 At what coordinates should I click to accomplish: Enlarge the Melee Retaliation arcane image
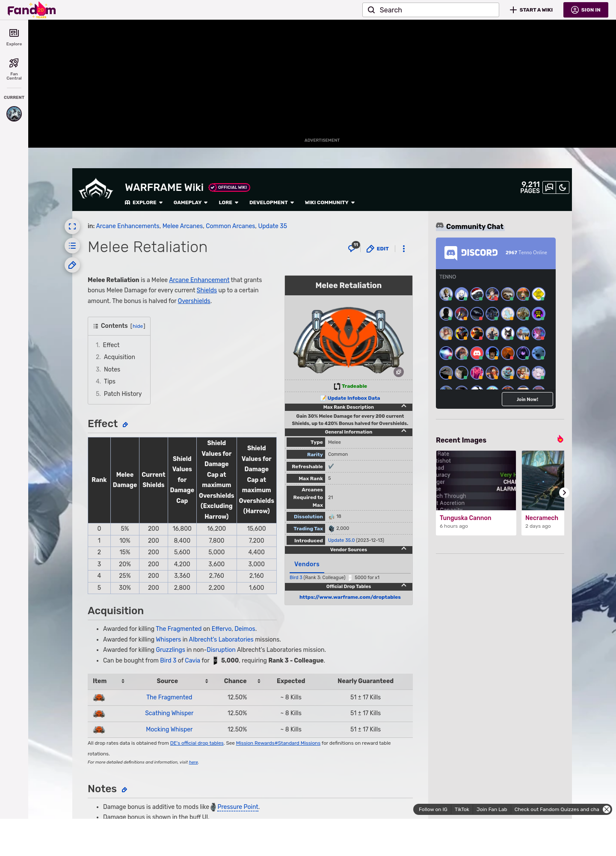pos(399,372)
